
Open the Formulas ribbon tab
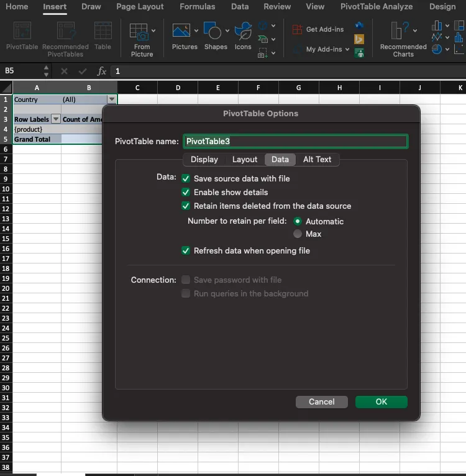[x=198, y=7]
